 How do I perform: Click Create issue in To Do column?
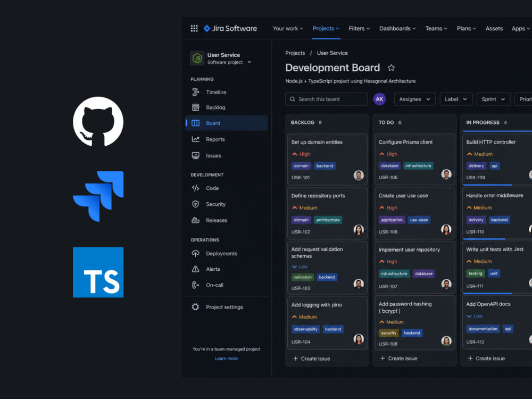(x=398, y=358)
